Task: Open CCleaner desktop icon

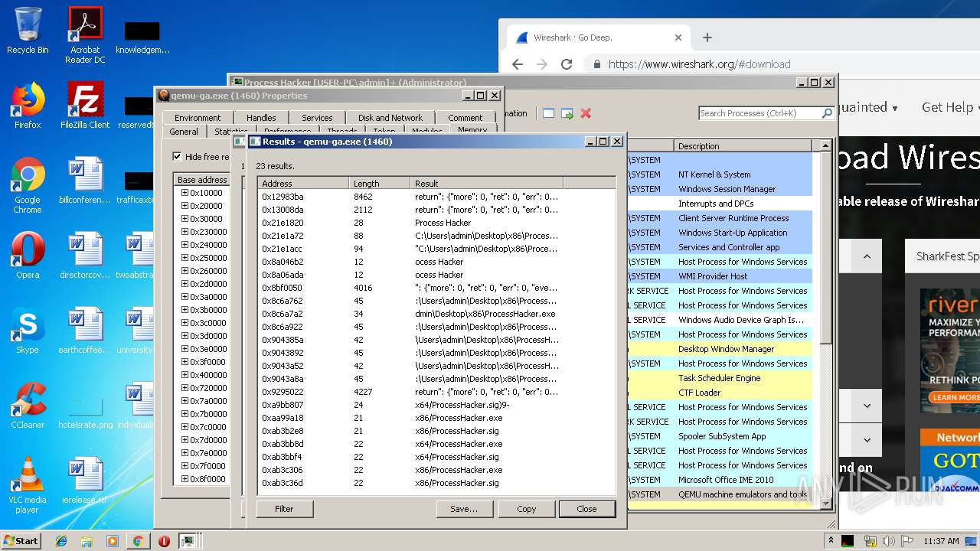Action: [28, 406]
